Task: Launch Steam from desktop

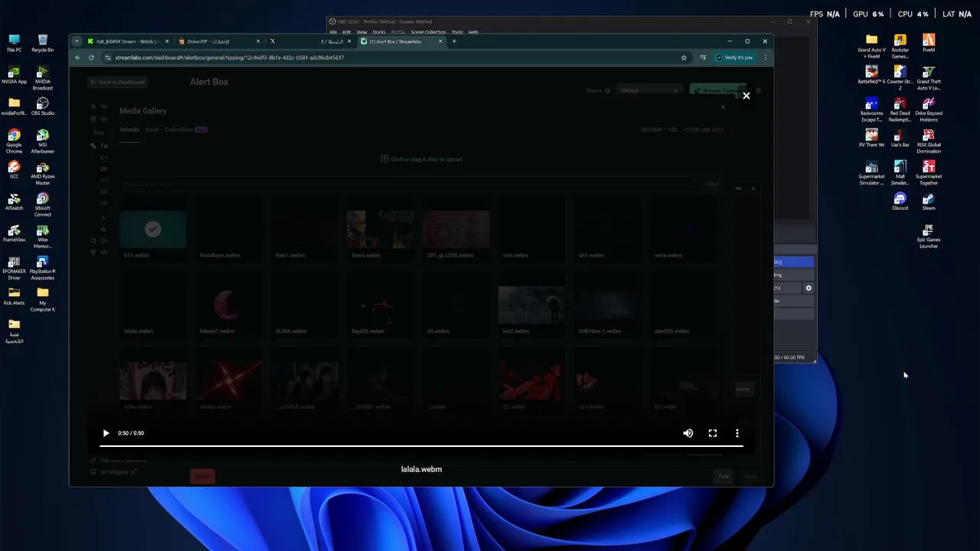Action: coord(929,201)
